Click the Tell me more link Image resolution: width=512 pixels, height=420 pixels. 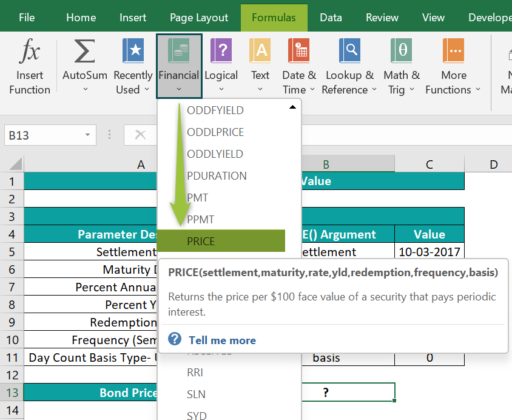tap(222, 340)
